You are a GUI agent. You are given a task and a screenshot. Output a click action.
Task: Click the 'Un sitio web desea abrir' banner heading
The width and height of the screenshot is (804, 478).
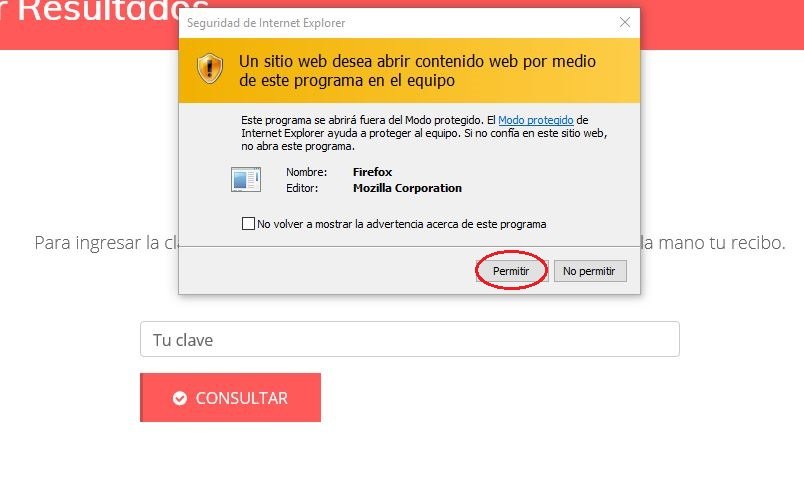(x=417, y=71)
